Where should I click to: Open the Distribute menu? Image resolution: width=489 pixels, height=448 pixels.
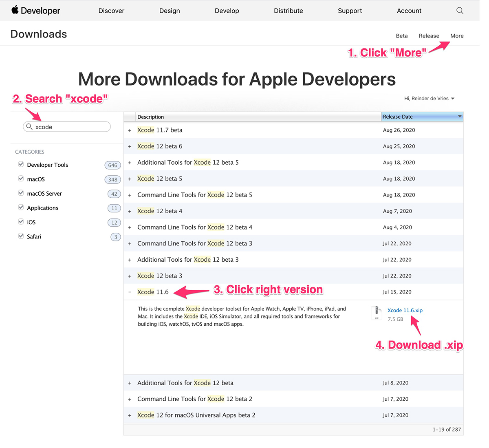[x=289, y=11]
